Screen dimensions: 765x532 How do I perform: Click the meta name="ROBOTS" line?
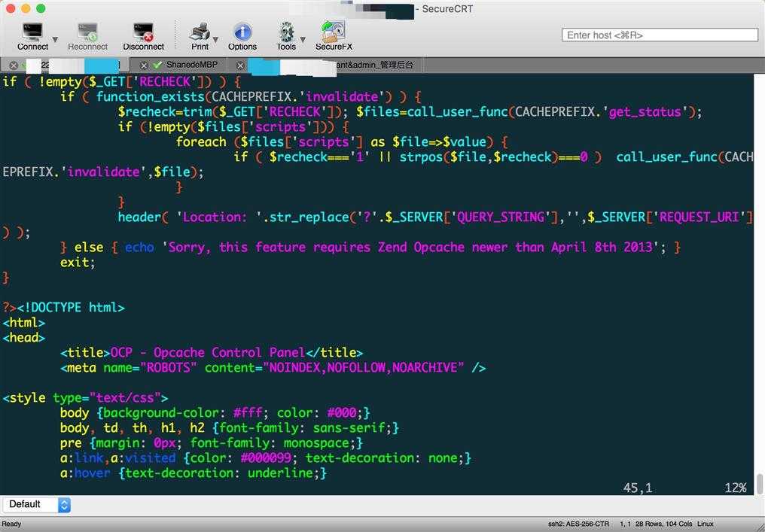click(x=273, y=368)
